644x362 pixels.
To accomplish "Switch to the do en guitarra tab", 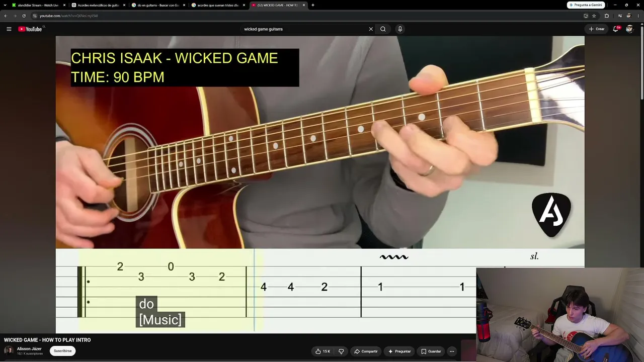I will click(158, 5).
